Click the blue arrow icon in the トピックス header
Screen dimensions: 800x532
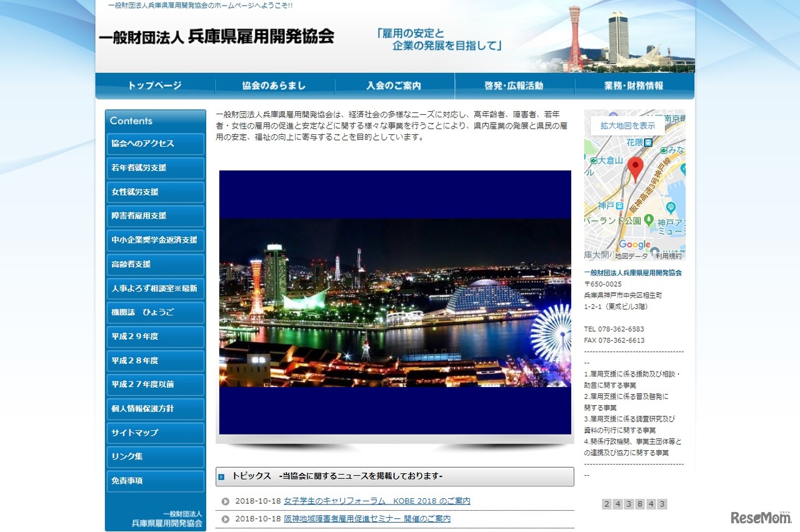223,477
